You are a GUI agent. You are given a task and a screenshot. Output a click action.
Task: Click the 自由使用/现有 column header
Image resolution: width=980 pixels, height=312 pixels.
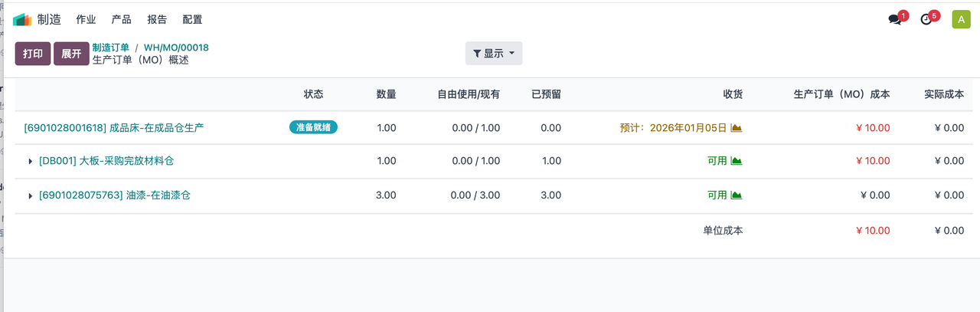[x=469, y=94]
